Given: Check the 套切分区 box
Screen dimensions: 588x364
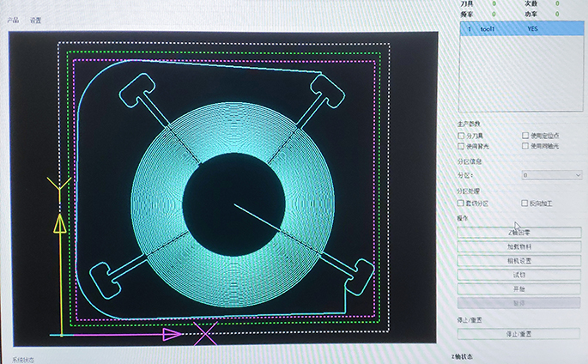Looking at the screenshot, I should 462,203.
